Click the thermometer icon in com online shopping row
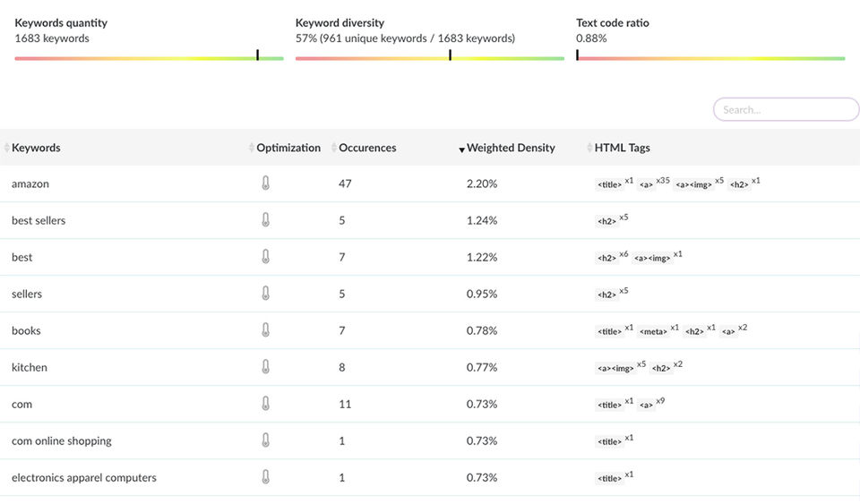860x504 pixels. (x=265, y=440)
